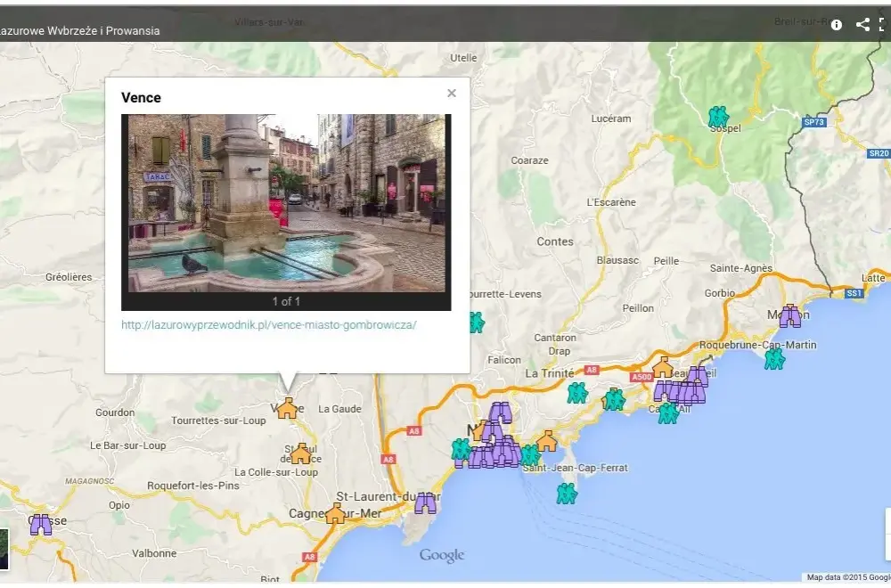Close the Vence info popup
Viewport: 891px width, 588px height.
pyautogui.click(x=452, y=94)
